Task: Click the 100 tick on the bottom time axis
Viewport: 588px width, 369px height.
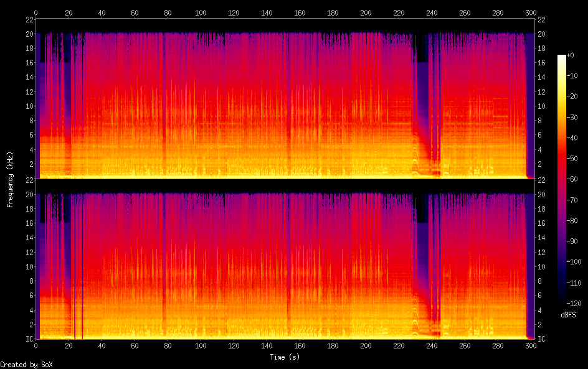Action: pyautogui.click(x=201, y=345)
